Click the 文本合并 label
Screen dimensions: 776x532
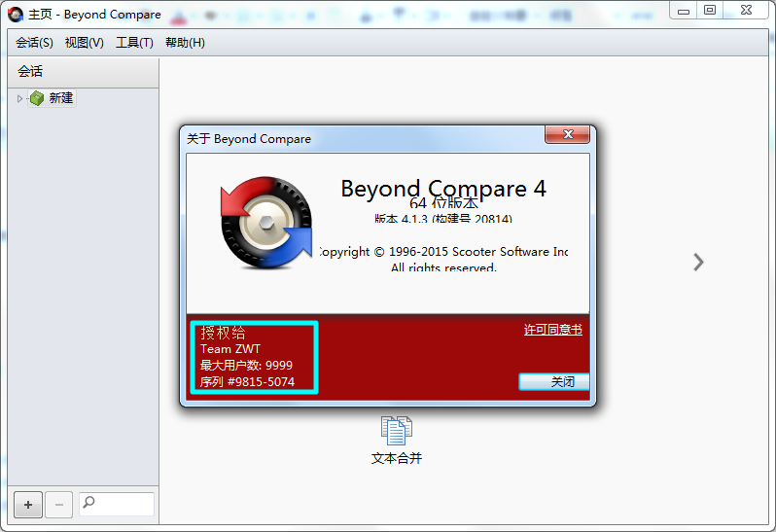[x=397, y=458]
